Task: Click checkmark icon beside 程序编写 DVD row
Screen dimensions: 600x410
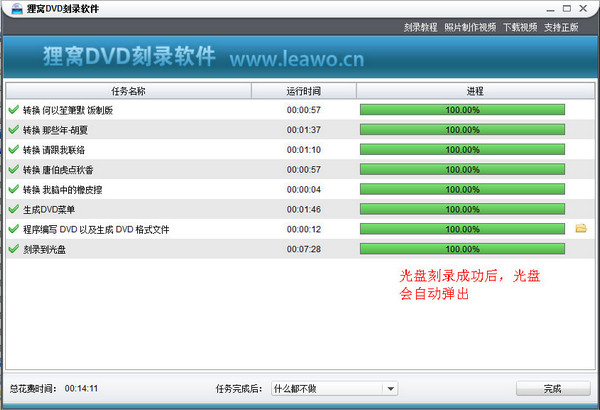Action: [x=13, y=229]
